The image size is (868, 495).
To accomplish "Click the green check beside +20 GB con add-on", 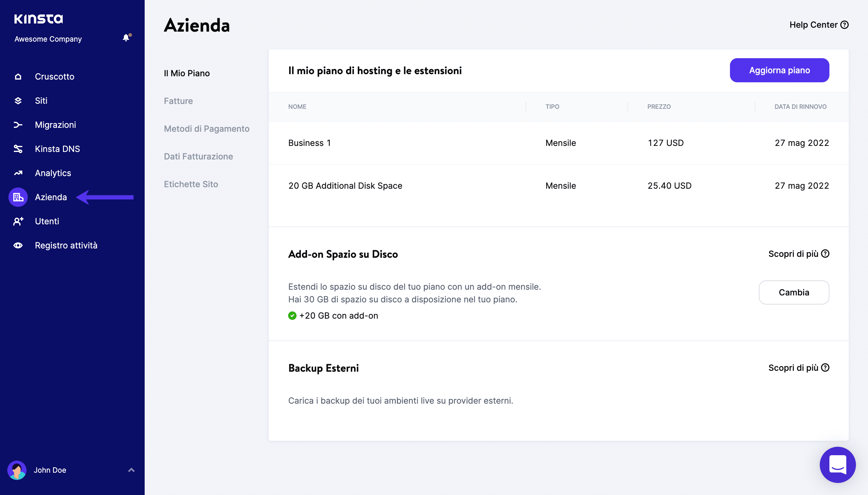I will [x=292, y=316].
